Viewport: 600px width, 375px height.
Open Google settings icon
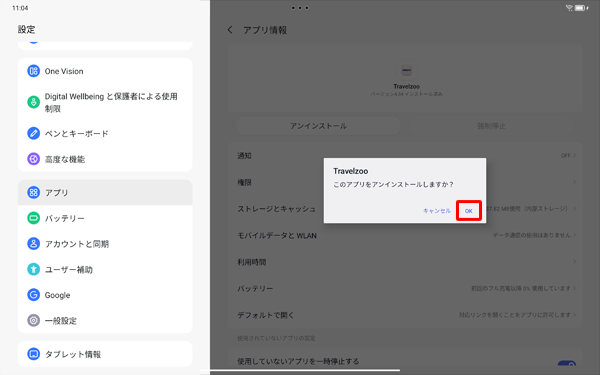tap(33, 295)
